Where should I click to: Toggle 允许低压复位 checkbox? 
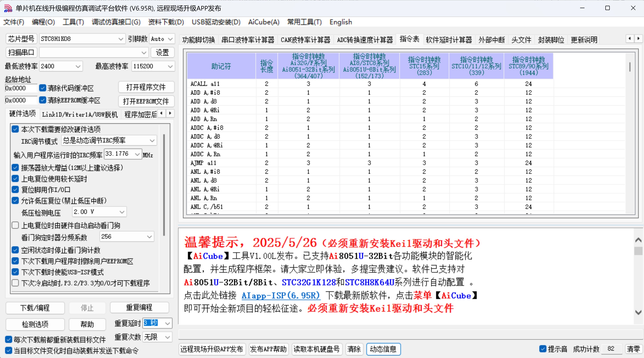tap(15, 201)
